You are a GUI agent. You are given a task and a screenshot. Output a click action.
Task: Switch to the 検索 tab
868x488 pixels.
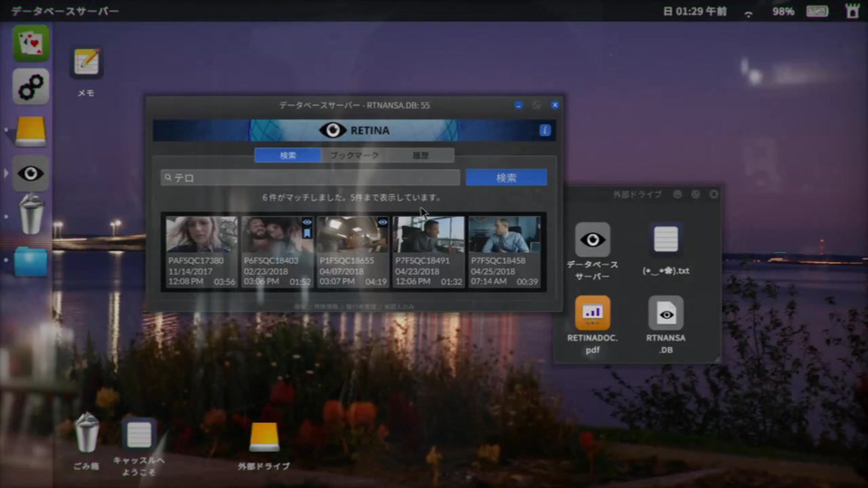point(288,155)
